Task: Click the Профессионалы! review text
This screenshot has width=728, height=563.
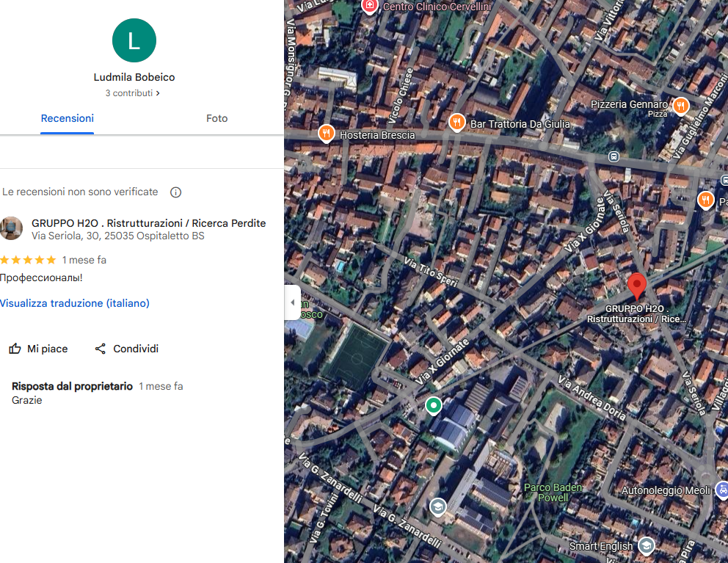Action: [x=41, y=277]
